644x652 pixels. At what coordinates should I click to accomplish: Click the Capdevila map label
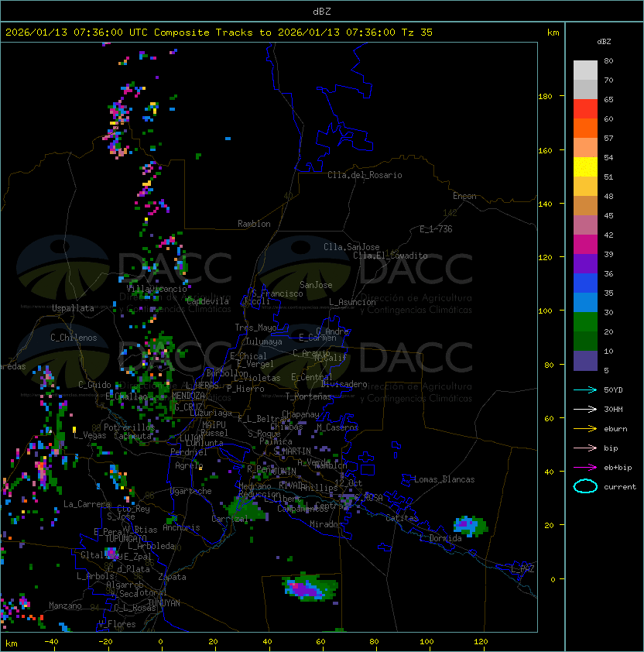tap(207, 301)
